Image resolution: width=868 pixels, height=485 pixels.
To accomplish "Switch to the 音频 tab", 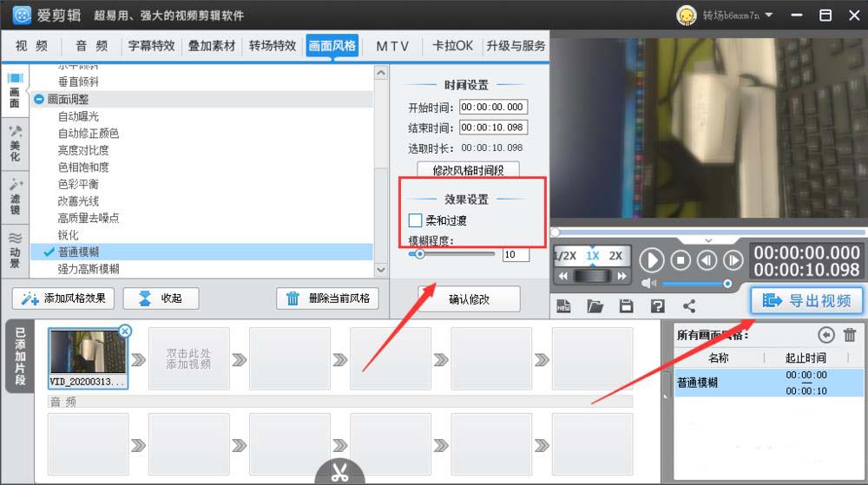I will 91,46.
